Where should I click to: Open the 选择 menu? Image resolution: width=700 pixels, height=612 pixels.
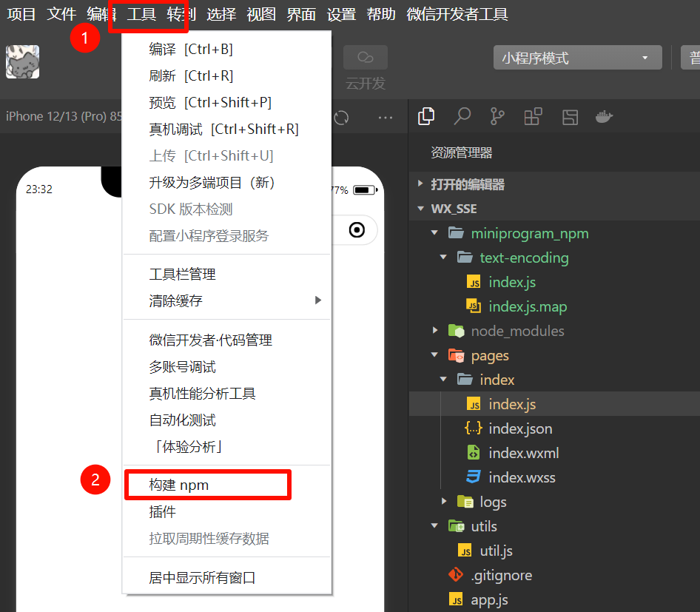click(x=221, y=14)
